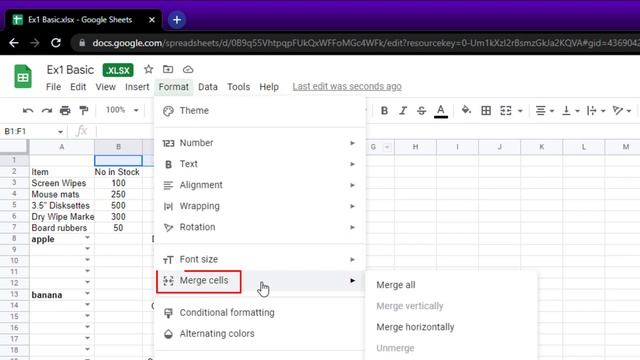Select Merge horizontally in submenu
The height and width of the screenshot is (360, 640).
click(451, 327)
